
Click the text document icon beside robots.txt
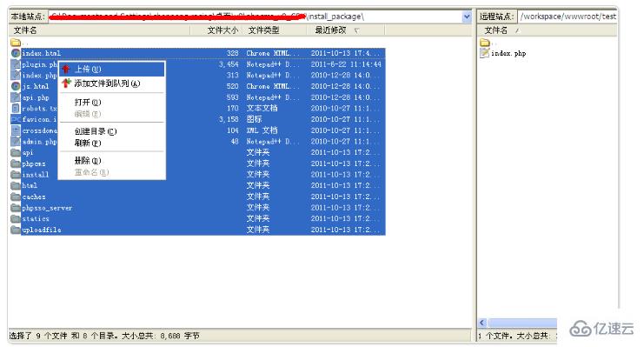pyautogui.click(x=16, y=109)
